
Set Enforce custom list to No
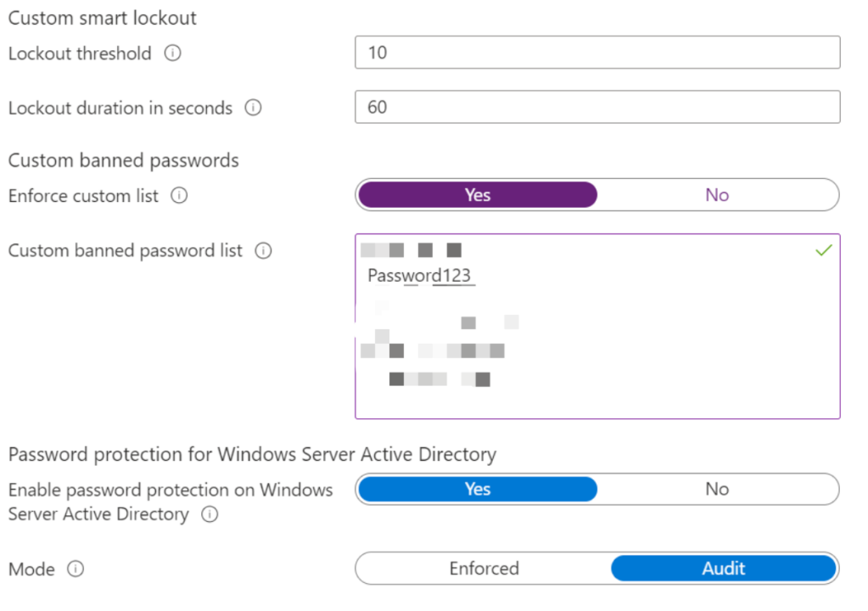point(717,195)
